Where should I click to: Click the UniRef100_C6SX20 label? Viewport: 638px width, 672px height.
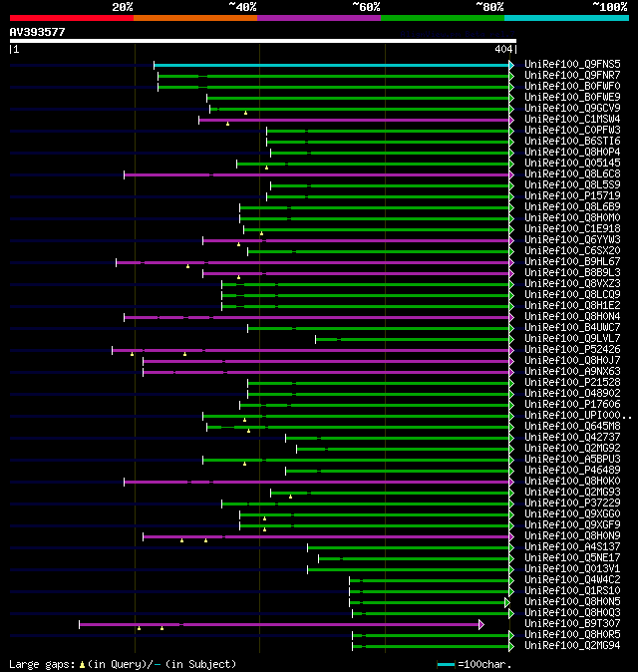pos(572,250)
